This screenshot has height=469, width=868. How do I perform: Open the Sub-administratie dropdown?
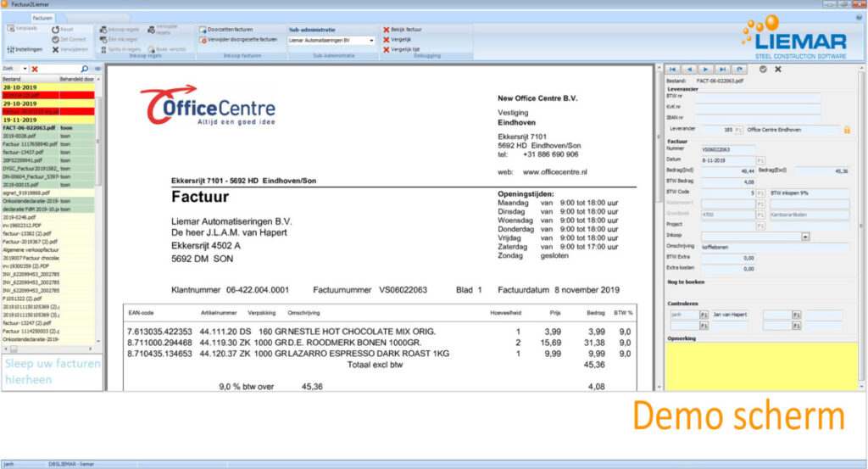371,41
